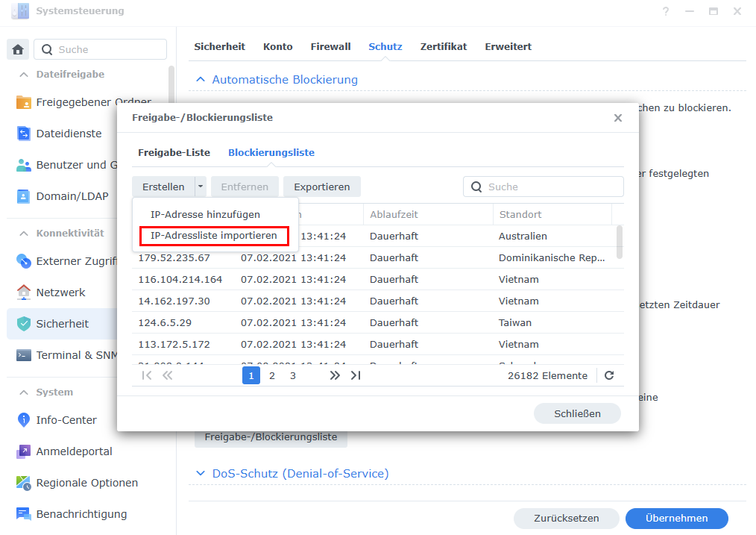Open Info-Center in the sidebar

[66, 420]
